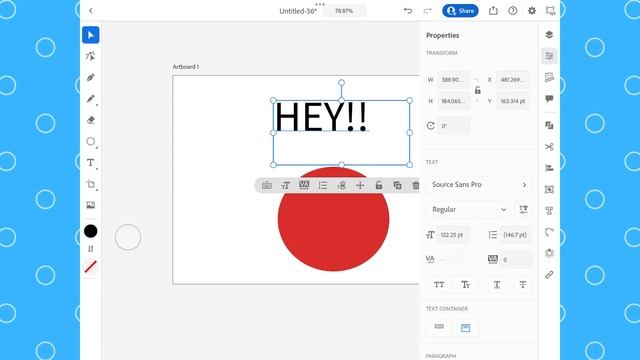640x360 pixels.
Task: Click the stacking order icon in floating bar
Action: pos(341,185)
